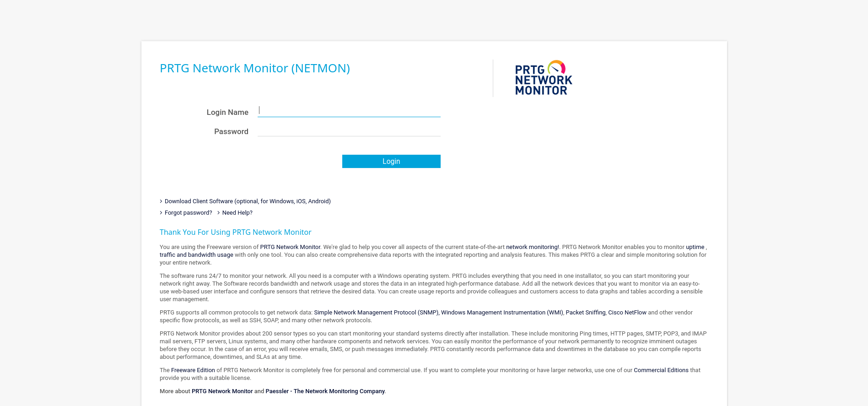Focus the Password input field
Image resolution: width=868 pixels, height=406 pixels.
pos(349,130)
